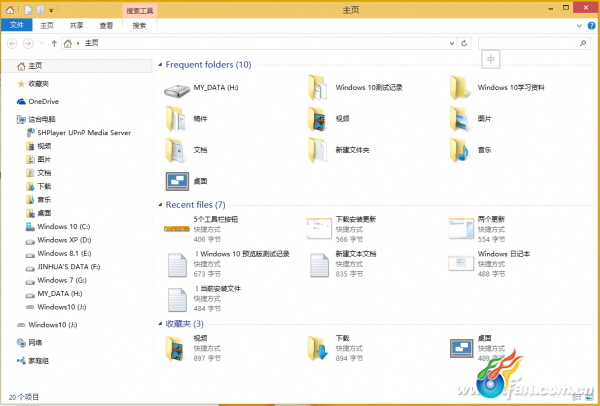Select 家庭组 in the navigation pane

pyautogui.click(x=33, y=360)
